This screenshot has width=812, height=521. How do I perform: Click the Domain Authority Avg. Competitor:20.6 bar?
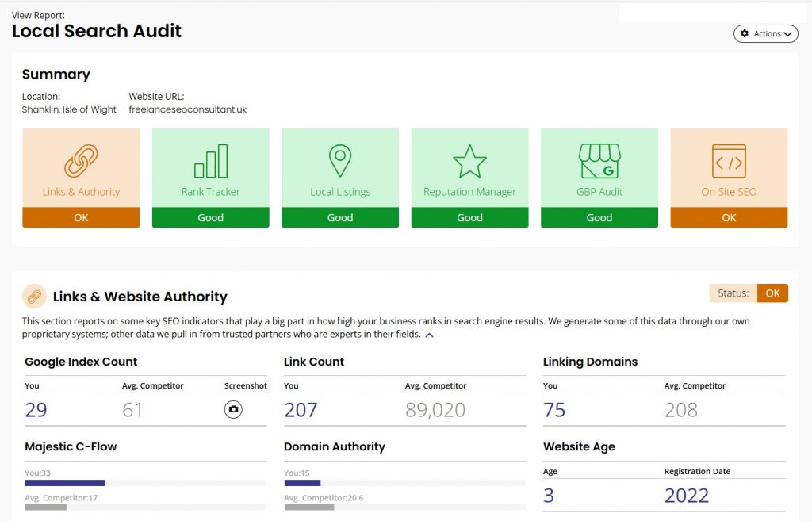tap(309, 507)
